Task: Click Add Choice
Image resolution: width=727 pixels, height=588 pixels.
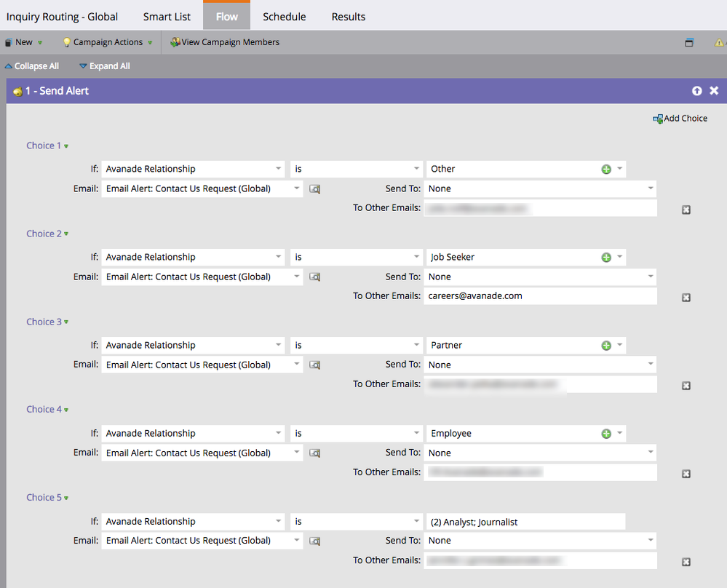Action: 680,119
